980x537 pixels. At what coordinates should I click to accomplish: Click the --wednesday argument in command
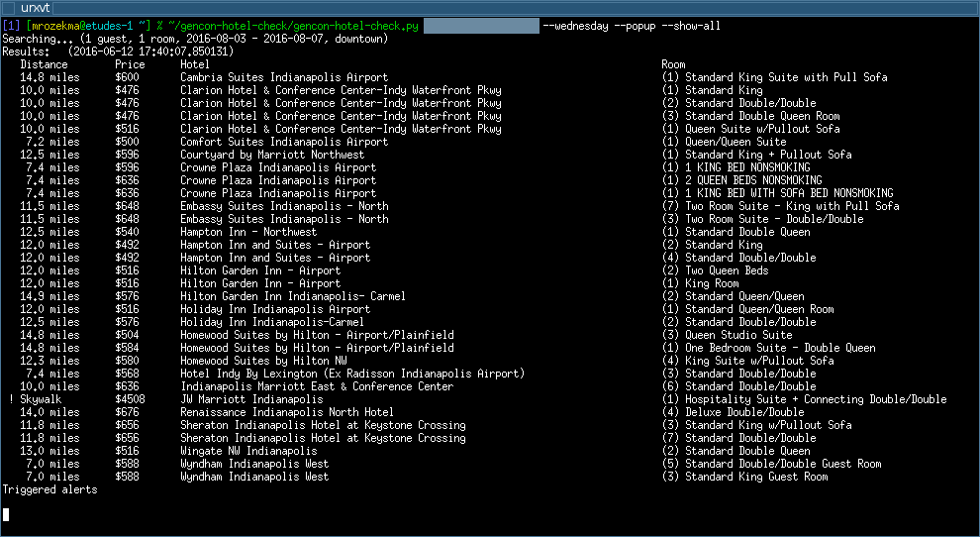point(575,26)
